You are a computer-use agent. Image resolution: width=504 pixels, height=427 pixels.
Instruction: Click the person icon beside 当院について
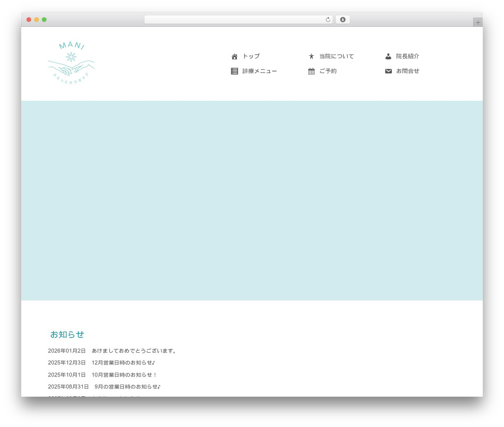[x=311, y=56]
